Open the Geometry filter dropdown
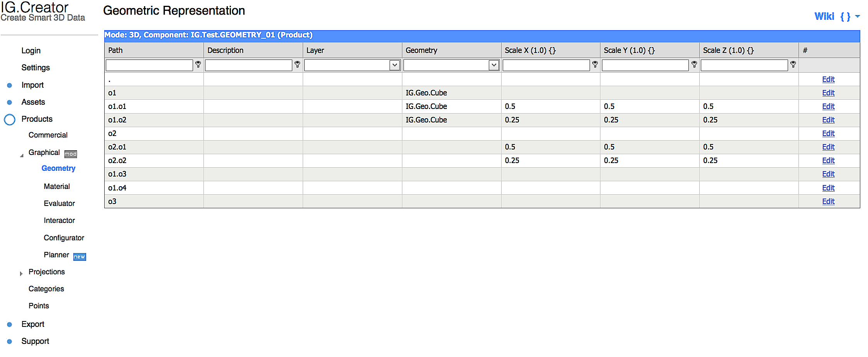868x357 pixels. (x=494, y=65)
